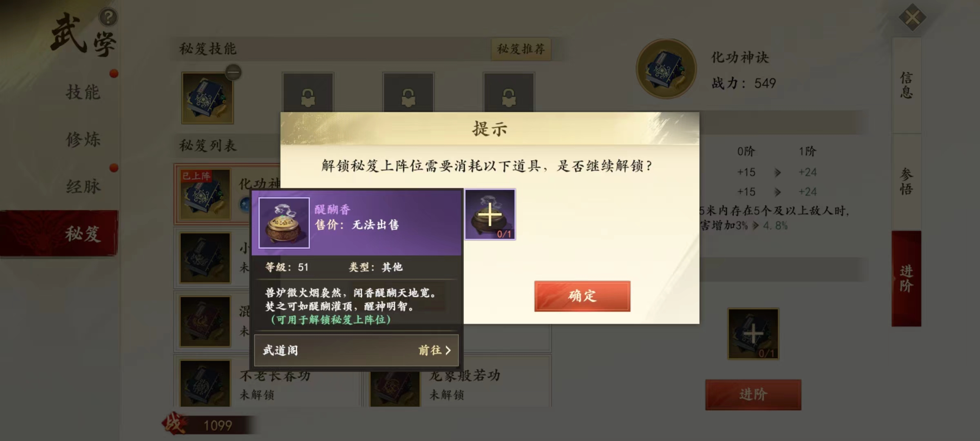Click advancement material slot with plus sign
980x441 pixels.
pos(753,334)
